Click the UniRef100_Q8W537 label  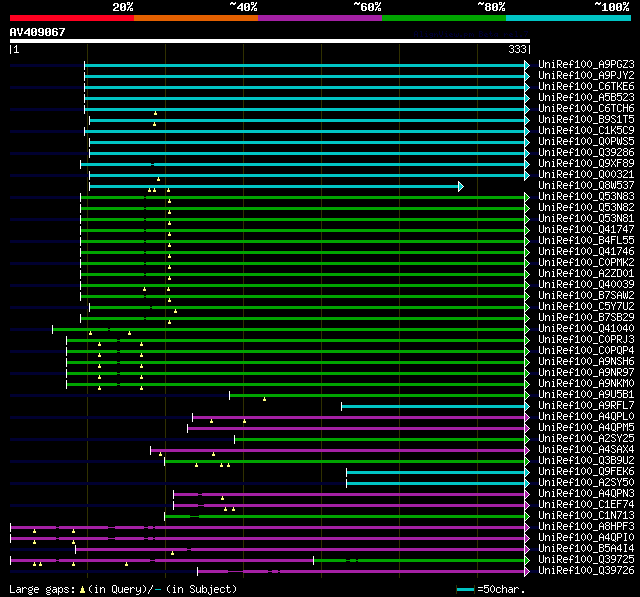tap(586, 186)
